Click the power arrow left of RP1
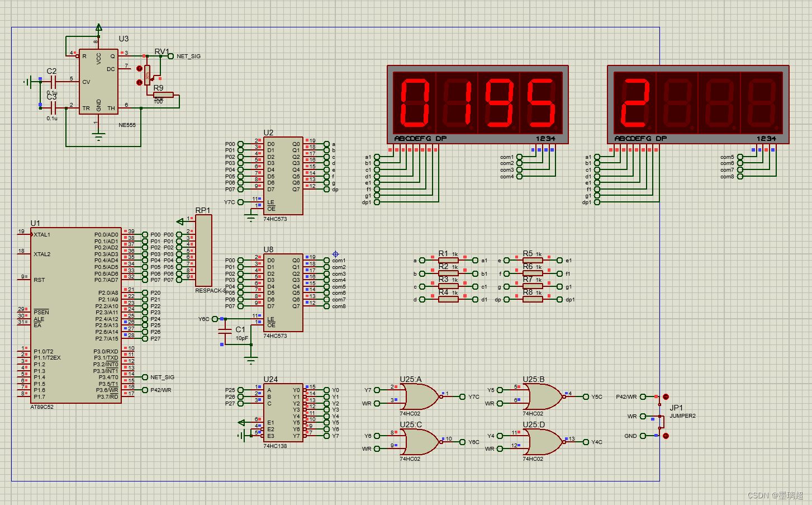The height and width of the screenshot is (505, 812). click(x=180, y=221)
